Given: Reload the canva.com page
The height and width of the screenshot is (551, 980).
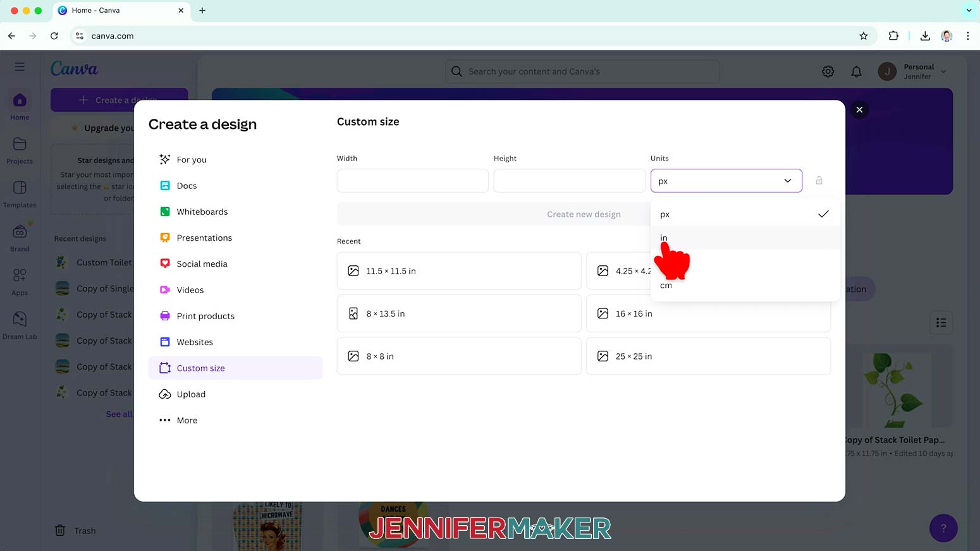Looking at the screenshot, I should [54, 36].
